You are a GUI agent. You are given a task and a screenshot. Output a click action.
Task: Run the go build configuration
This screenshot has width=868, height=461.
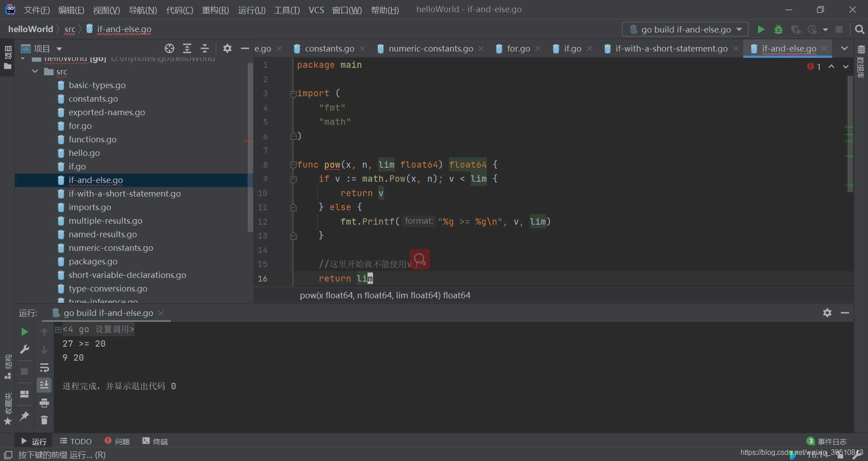[761, 29]
